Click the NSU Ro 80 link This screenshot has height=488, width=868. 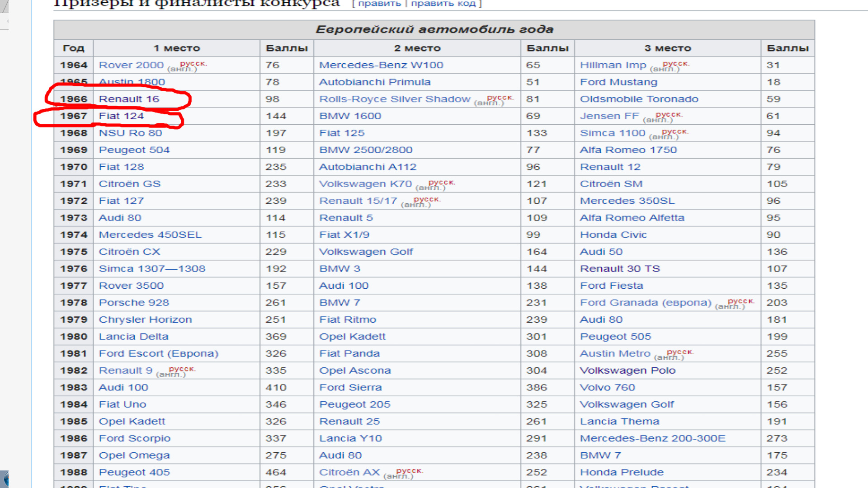[130, 133]
